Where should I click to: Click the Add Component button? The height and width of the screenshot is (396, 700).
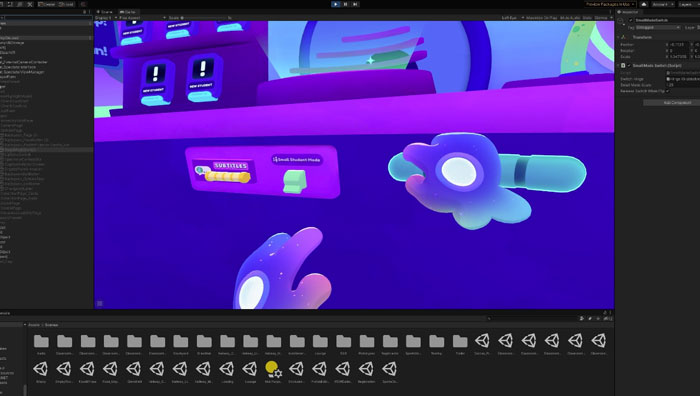click(677, 103)
